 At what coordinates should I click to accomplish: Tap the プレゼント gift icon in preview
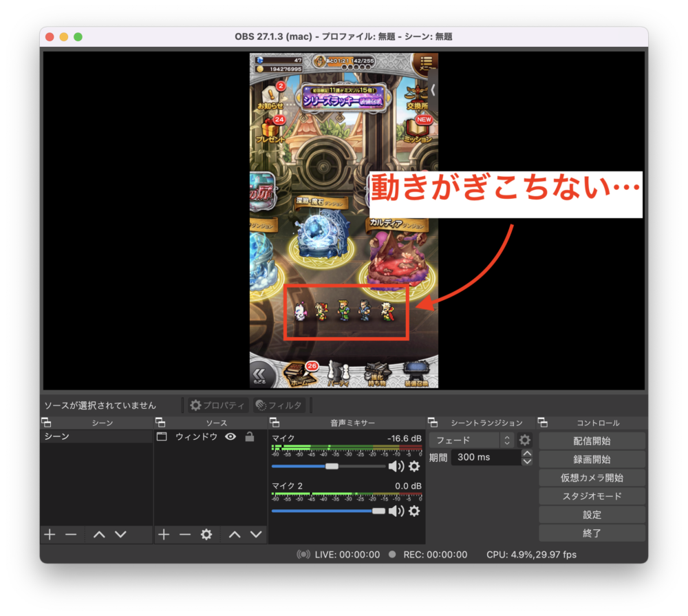271,130
